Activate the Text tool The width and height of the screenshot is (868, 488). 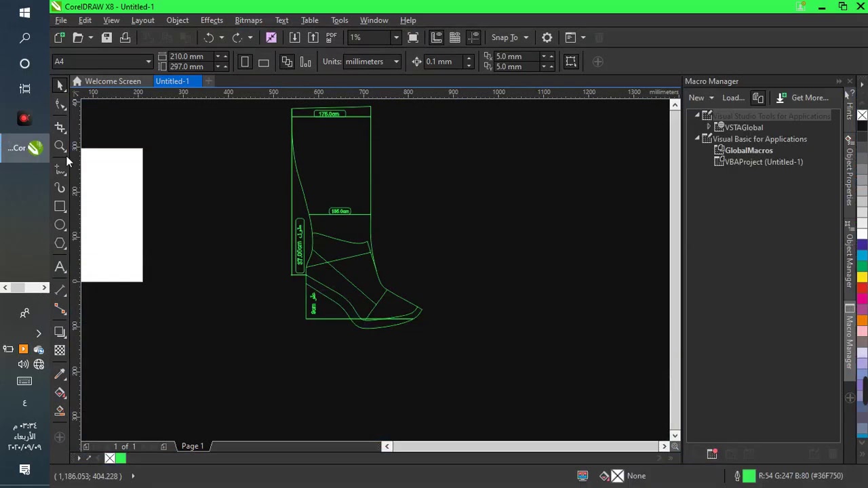(60, 267)
